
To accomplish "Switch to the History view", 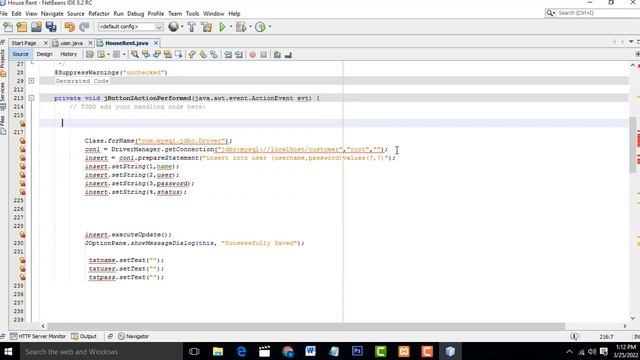I will click(69, 54).
